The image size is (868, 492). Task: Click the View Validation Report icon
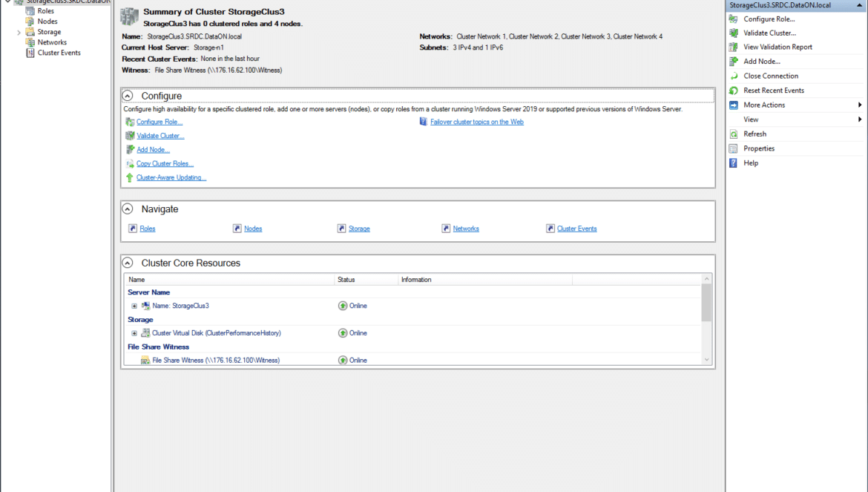[x=734, y=47]
